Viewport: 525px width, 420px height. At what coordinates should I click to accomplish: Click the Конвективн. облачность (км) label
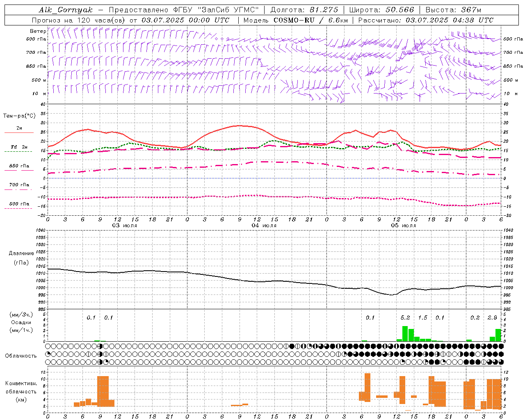[x=21, y=391]
